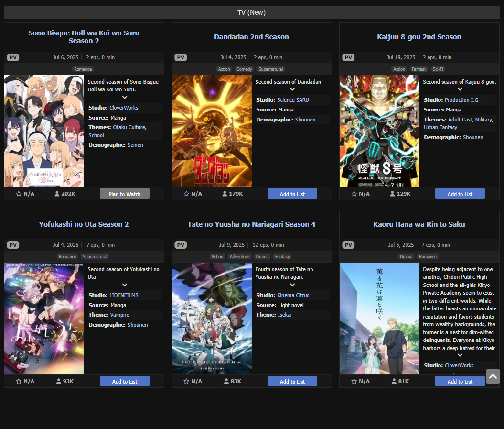Open the Science SARU studio link
Viewport: 504px width, 429px height.
(x=293, y=100)
